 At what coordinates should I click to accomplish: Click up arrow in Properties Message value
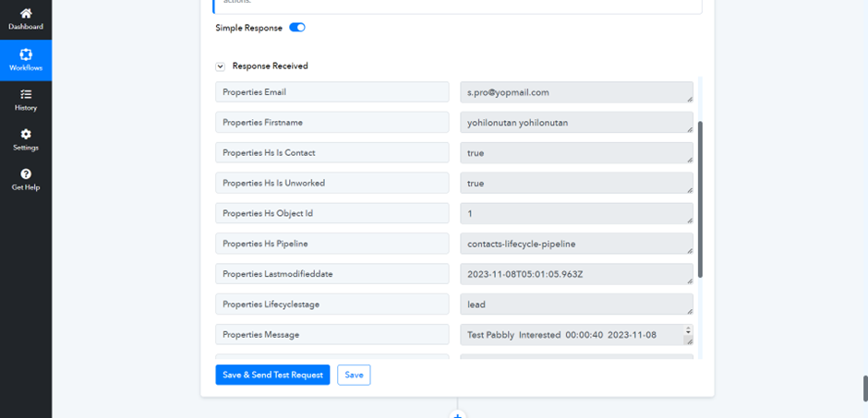(x=688, y=329)
